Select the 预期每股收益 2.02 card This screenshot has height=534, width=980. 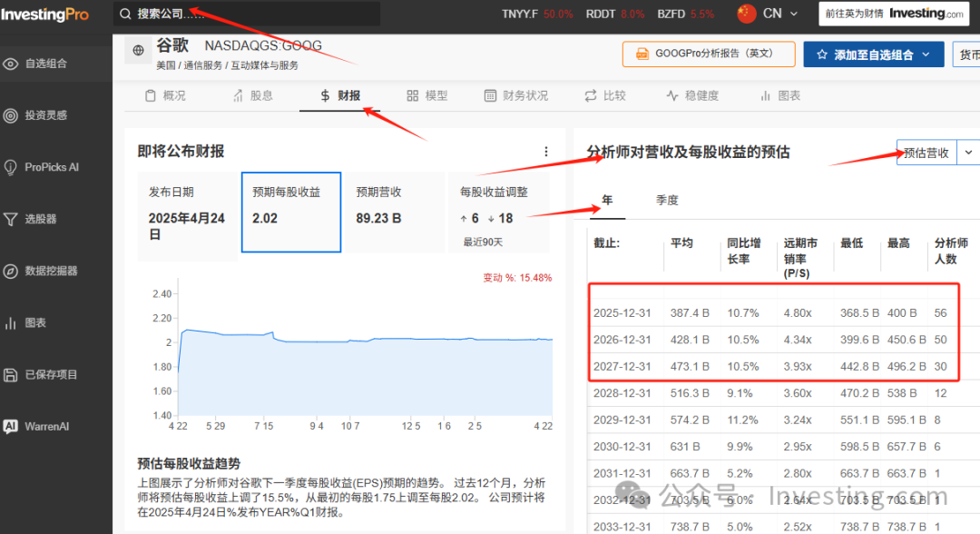291,212
